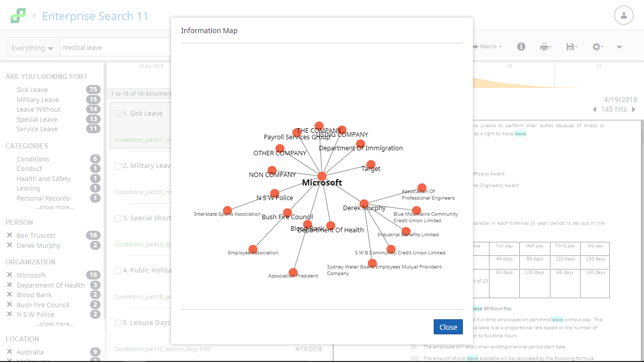Open the info icon in toolbar
The height and width of the screenshot is (362, 644).
(521, 47)
